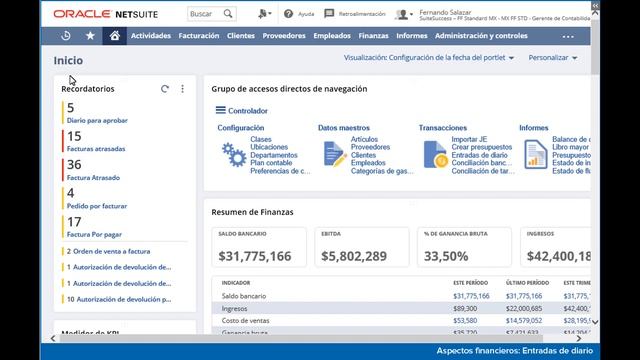The image size is (640, 360).
Task: Open the more menu ellipsis
Action: tap(568, 36)
